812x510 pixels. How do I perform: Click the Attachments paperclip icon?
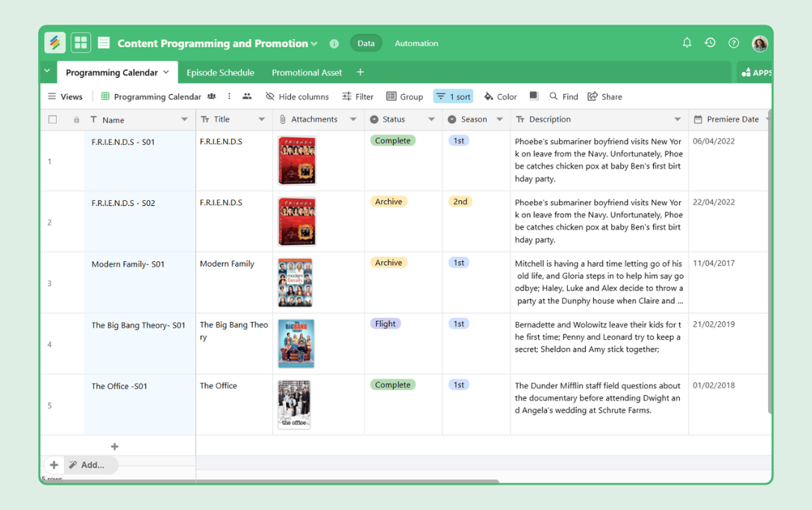tap(283, 119)
